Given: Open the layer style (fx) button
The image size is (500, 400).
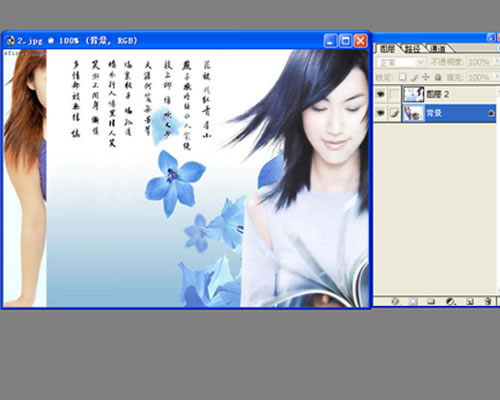Looking at the screenshot, I should pyautogui.click(x=395, y=301).
